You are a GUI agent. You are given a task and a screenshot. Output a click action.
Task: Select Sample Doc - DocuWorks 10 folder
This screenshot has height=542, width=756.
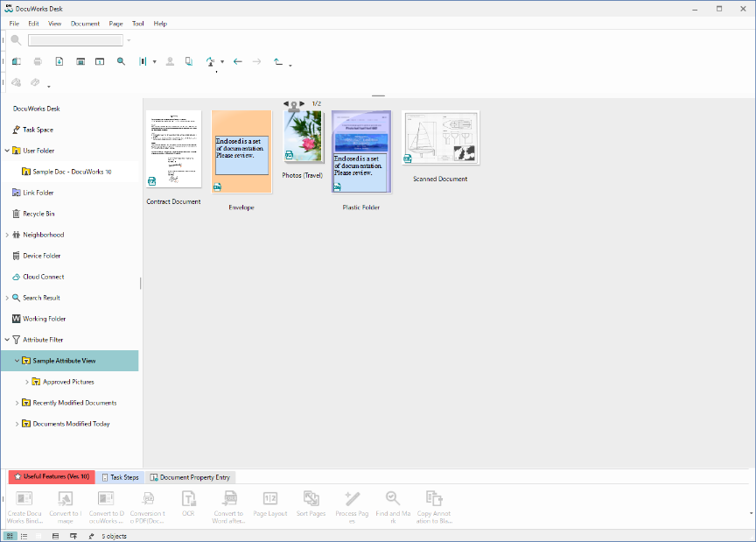72,172
